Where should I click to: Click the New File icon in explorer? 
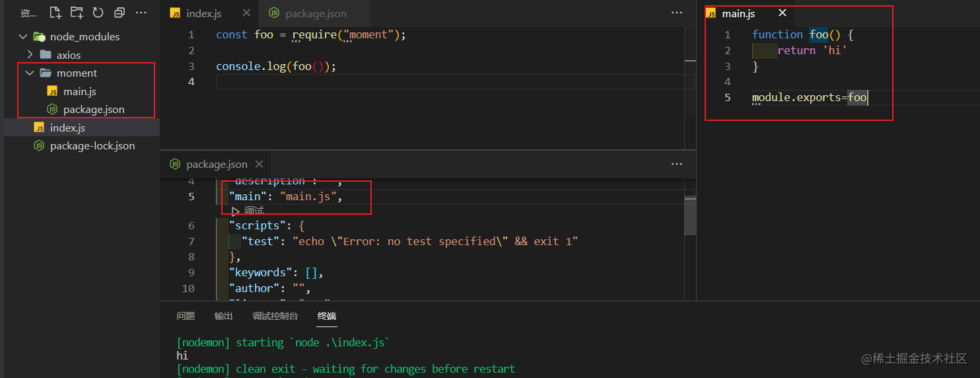(x=55, y=13)
